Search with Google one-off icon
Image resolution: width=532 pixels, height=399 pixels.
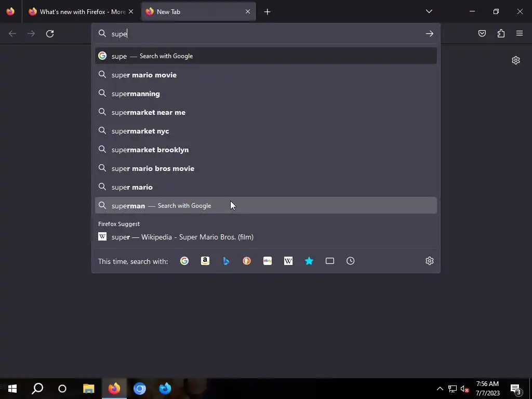tap(184, 261)
